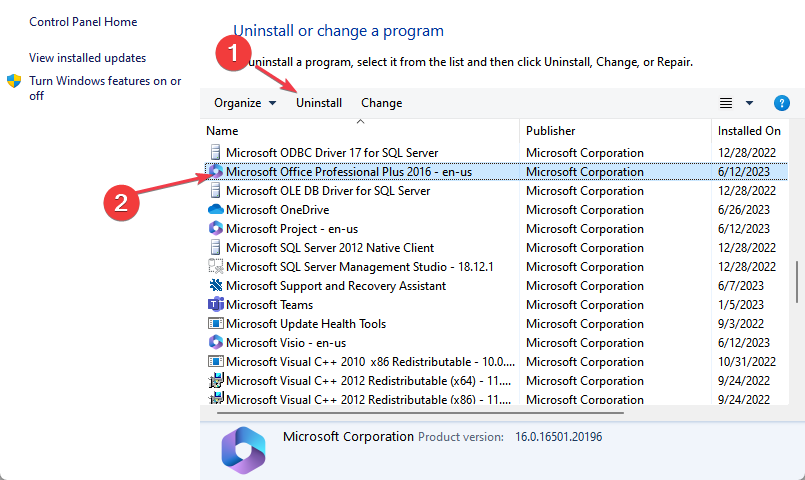
Task: Click Visual C++ 2010 x86 Redistributable icon
Action: tap(216, 361)
